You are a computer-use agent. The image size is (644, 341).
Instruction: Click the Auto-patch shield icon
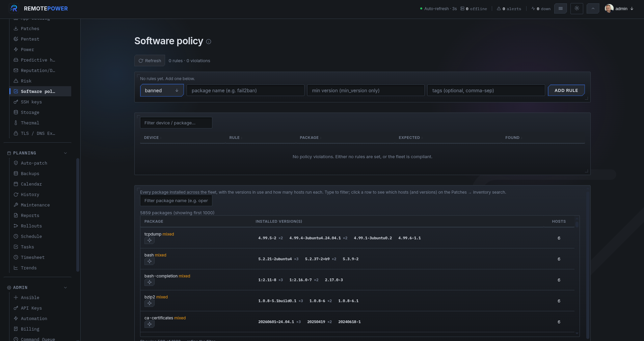click(16, 163)
